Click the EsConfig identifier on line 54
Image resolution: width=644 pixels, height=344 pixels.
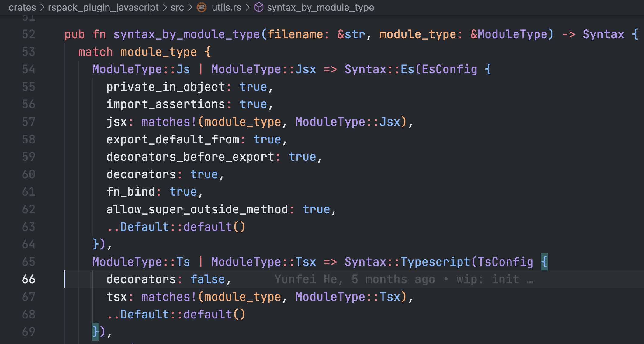click(x=449, y=69)
